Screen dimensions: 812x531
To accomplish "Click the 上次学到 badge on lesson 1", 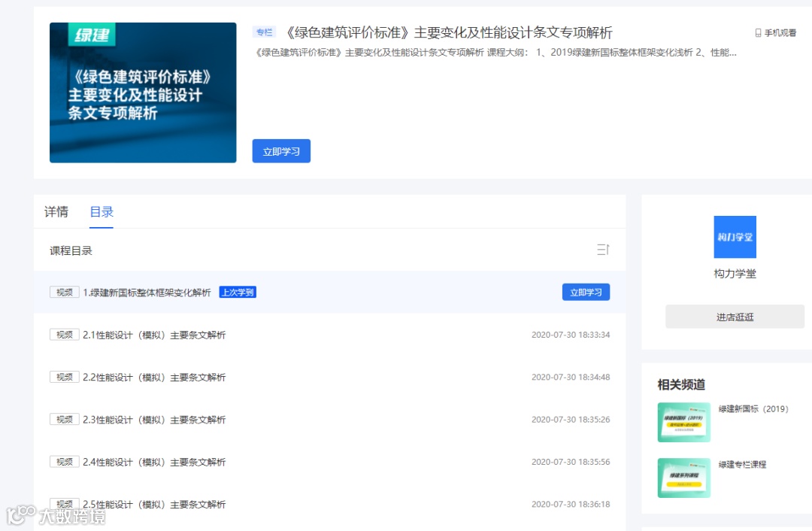I will point(238,292).
